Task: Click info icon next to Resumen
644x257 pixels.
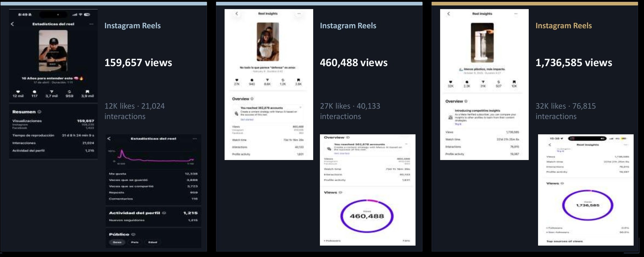Action: (39, 112)
